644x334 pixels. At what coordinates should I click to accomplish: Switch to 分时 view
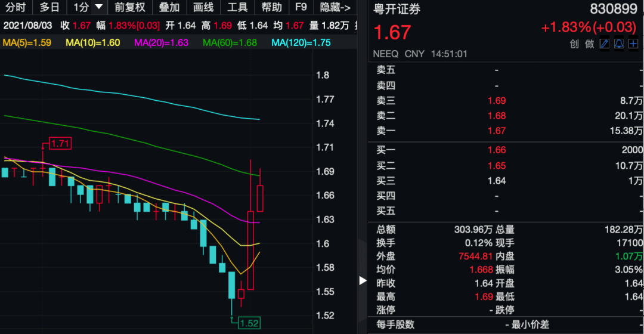pyautogui.click(x=16, y=7)
